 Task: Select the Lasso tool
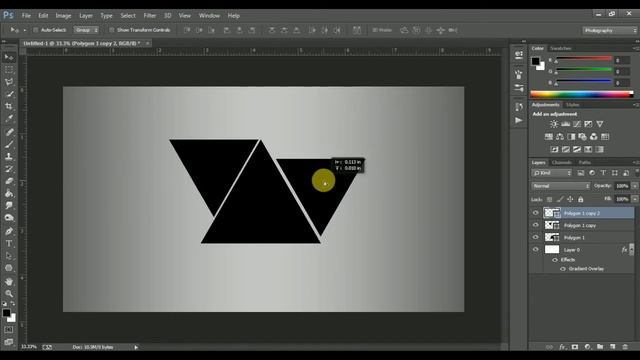click(x=9, y=82)
